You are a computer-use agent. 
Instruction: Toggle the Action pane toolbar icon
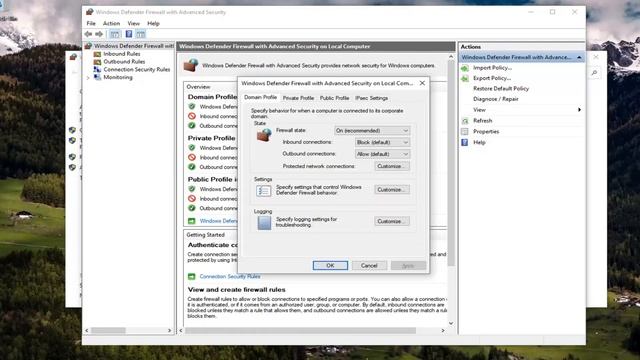pyautogui.click(x=141, y=34)
